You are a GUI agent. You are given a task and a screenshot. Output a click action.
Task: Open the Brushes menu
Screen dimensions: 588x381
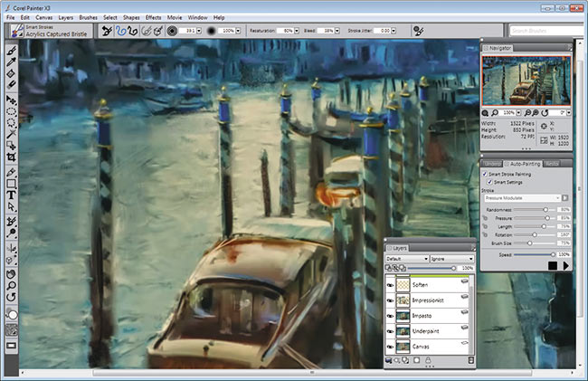click(88, 17)
